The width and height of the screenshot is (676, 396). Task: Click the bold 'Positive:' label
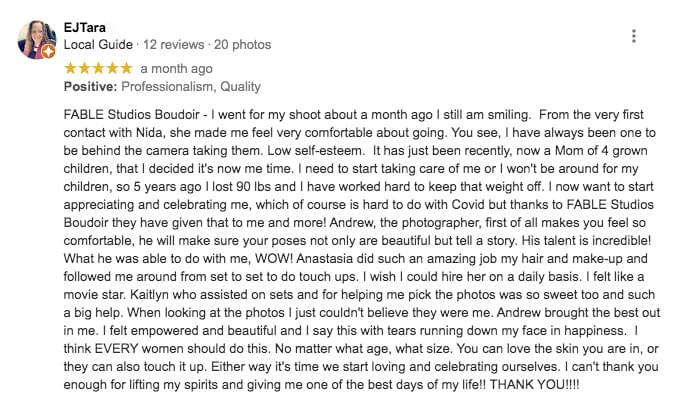[91, 87]
